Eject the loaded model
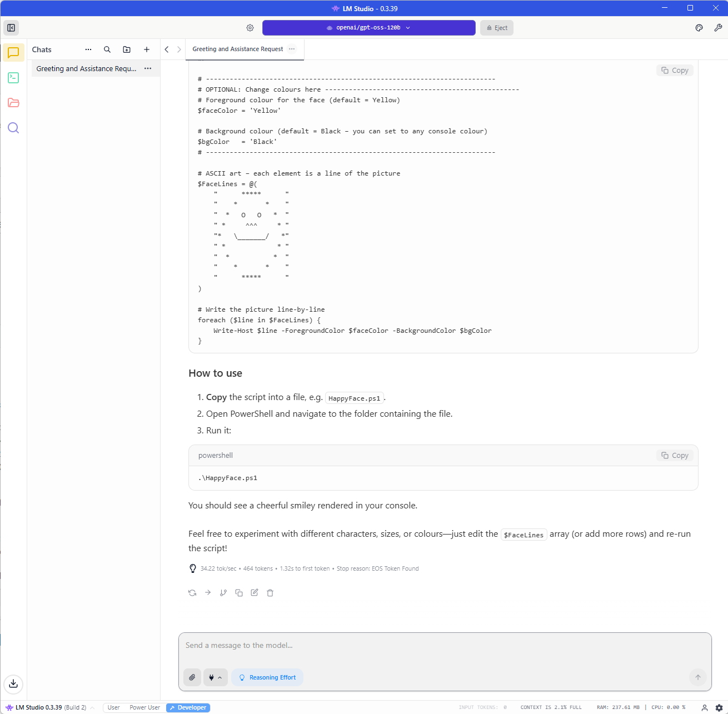 click(497, 28)
